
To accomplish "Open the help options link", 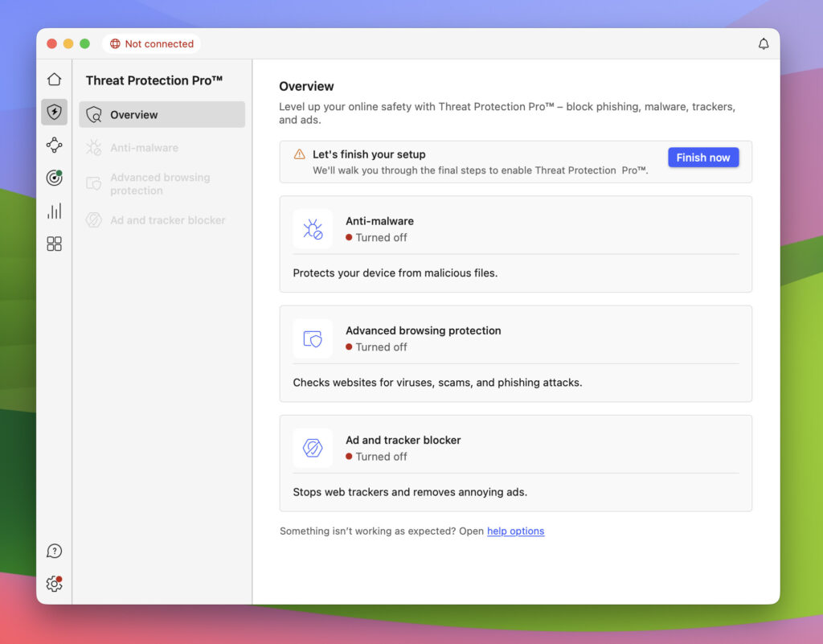I will [515, 531].
